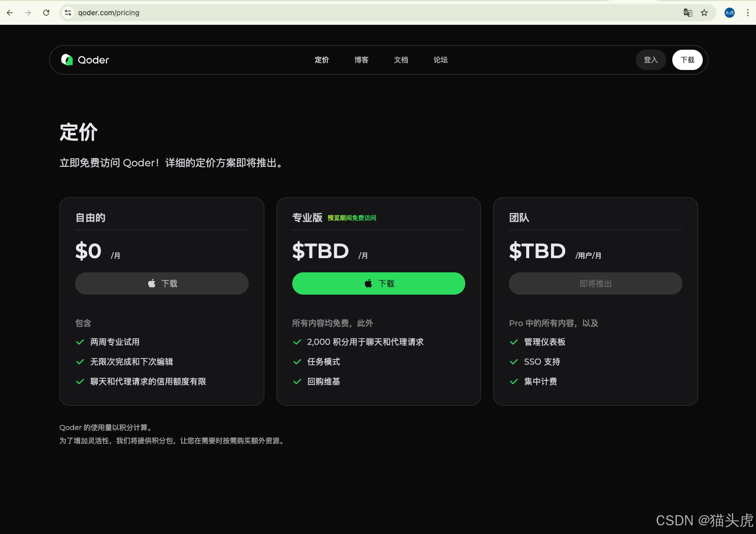756x534 pixels.
Task: Click the $0 price text
Action: 88,251
